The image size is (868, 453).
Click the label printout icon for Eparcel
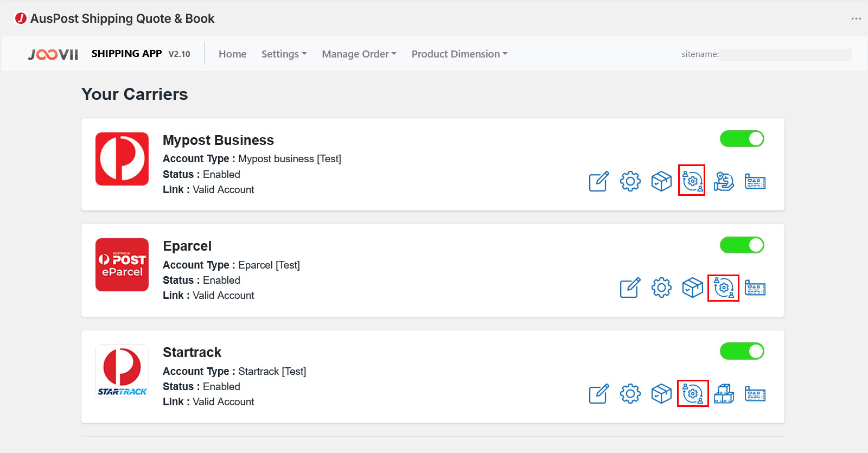[x=755, y=288]
